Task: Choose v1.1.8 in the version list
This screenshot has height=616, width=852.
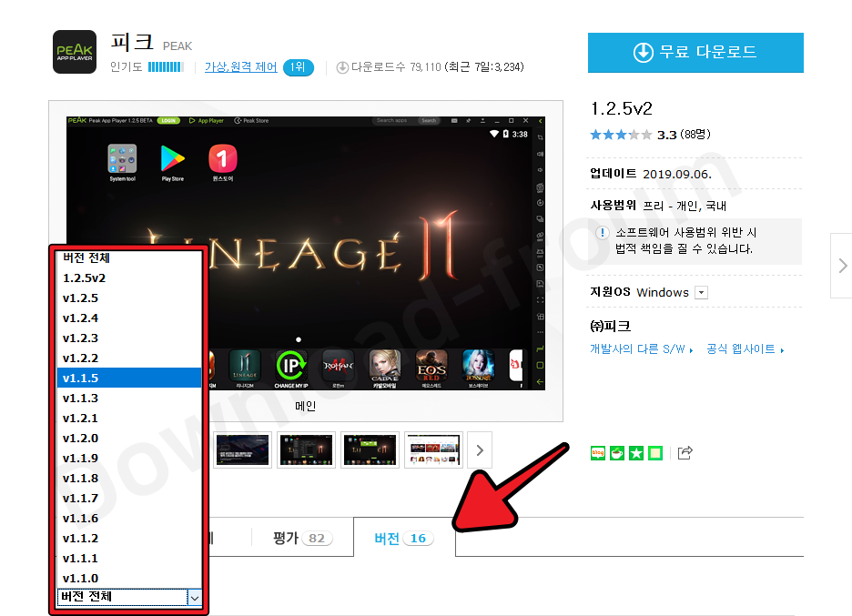Action: click(x=128, y=479)
